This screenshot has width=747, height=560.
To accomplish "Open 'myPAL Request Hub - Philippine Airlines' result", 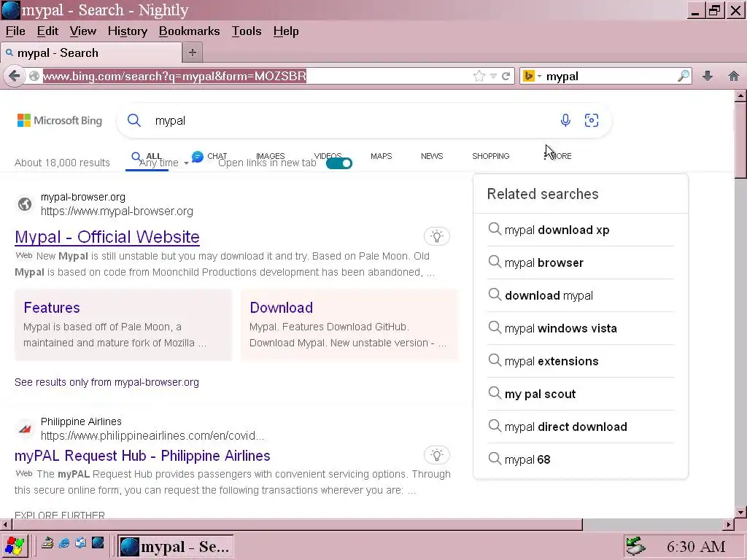I will click(x=142, y=456).
